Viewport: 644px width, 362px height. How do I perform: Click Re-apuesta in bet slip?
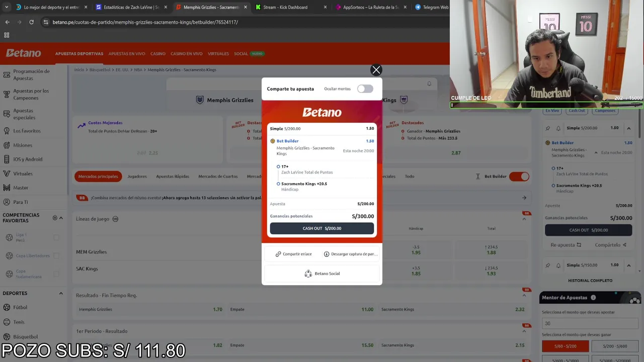[x=566, y=245]
